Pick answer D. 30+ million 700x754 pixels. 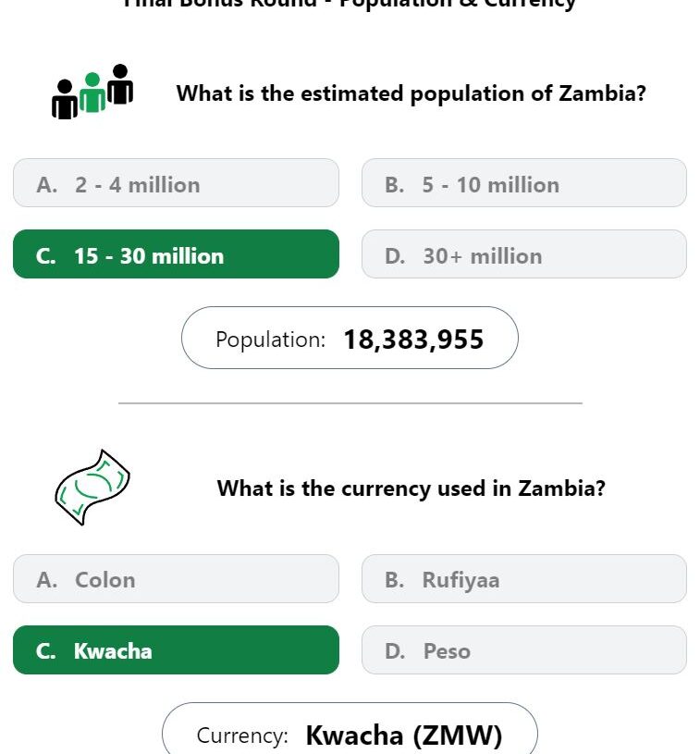pos(524,253)
